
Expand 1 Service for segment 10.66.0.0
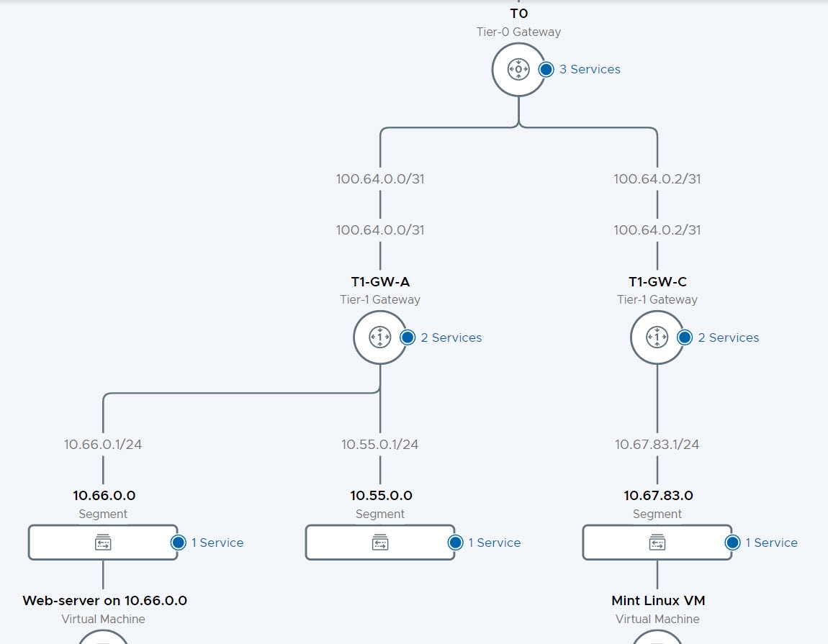[217, 543]
